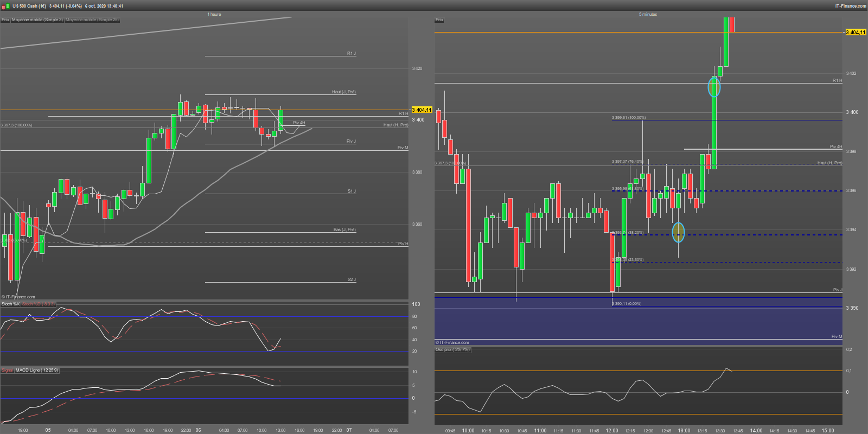Click the 3 404,11 (-0,04%) quote in the header
The height and width of the screenshot is (434, 868).
click(x=66, y=6)
